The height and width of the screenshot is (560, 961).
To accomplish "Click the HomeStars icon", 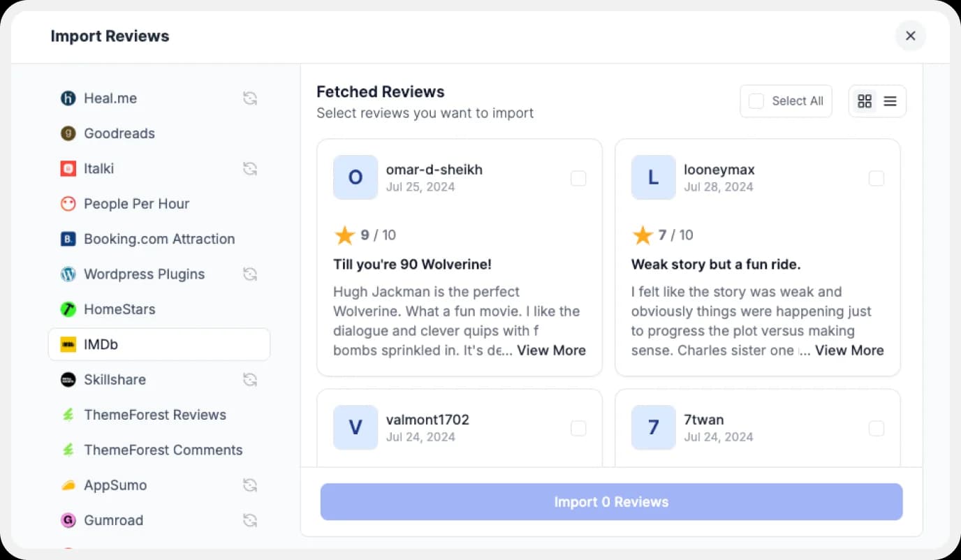I will coord(68,309).
